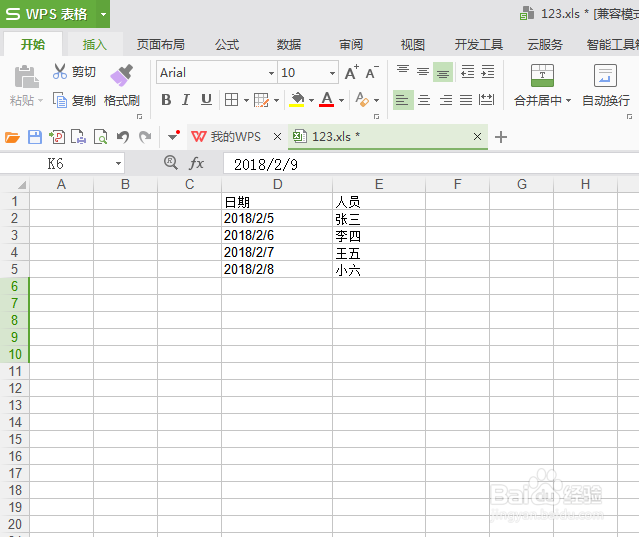Select column D header
639x537 pixels.
(x=277, y=184)
